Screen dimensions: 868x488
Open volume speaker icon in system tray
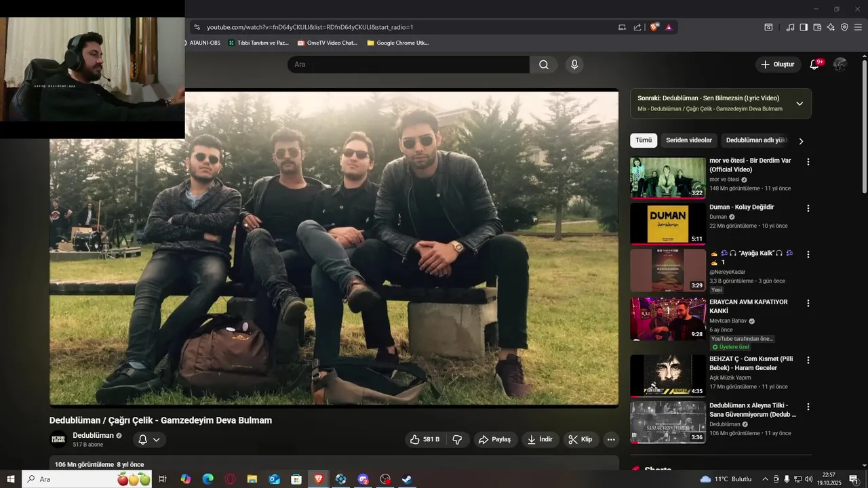click(808, 479)
